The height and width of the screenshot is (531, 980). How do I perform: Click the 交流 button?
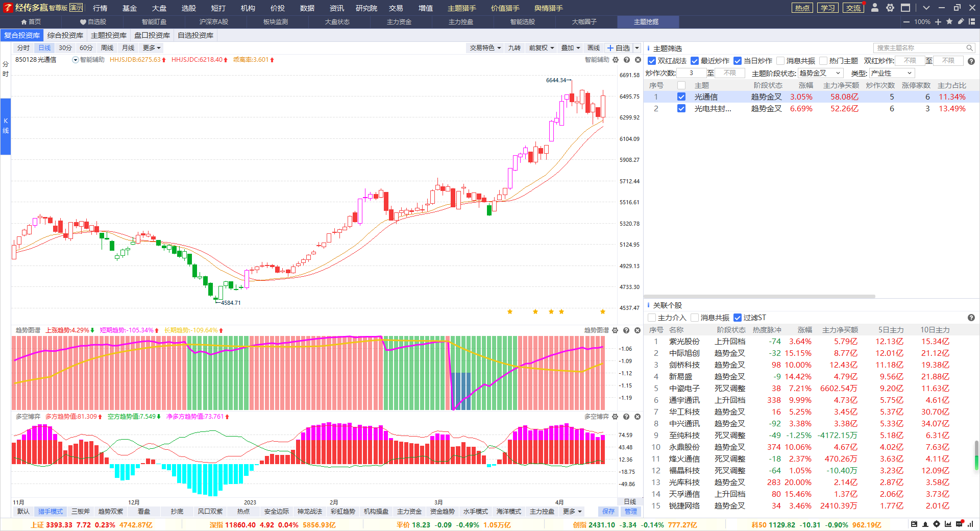pyautogui.click(x=853, y=8)
